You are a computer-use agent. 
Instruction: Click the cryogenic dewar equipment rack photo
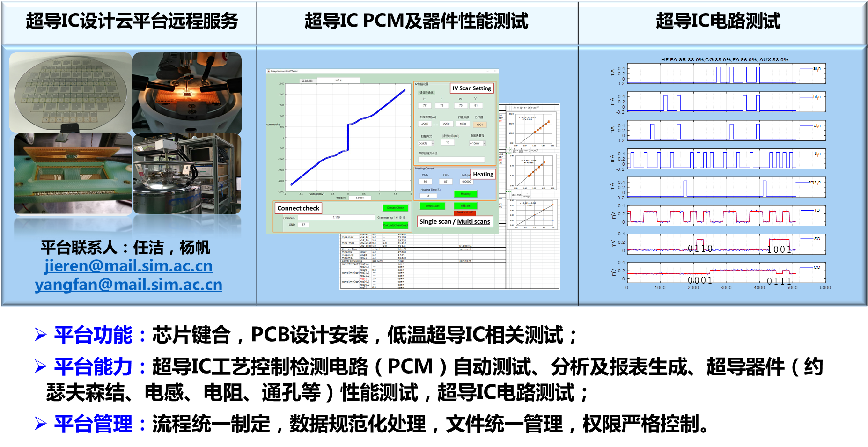[x=187, y=174]
